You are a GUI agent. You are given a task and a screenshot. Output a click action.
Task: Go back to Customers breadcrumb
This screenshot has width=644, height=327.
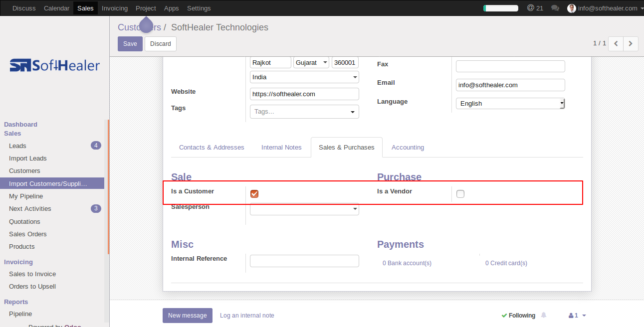139,27
